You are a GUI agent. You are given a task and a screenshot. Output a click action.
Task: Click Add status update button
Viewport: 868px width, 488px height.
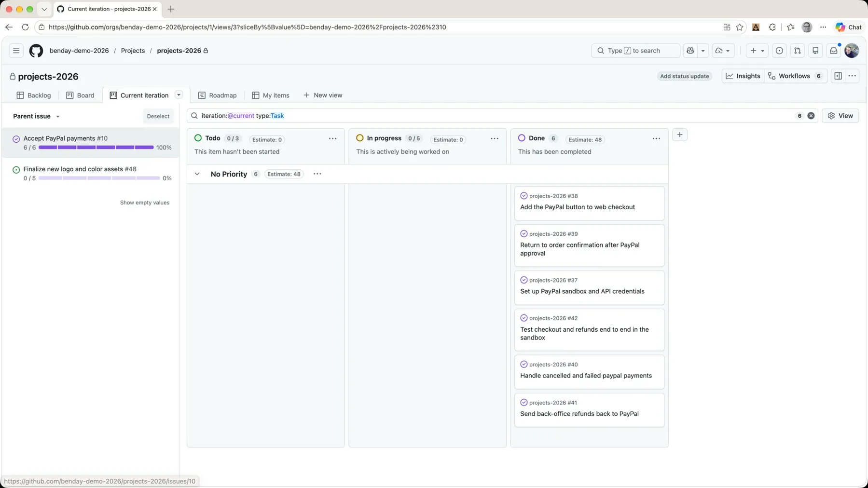pyautogui.click(x=684, y=76)
